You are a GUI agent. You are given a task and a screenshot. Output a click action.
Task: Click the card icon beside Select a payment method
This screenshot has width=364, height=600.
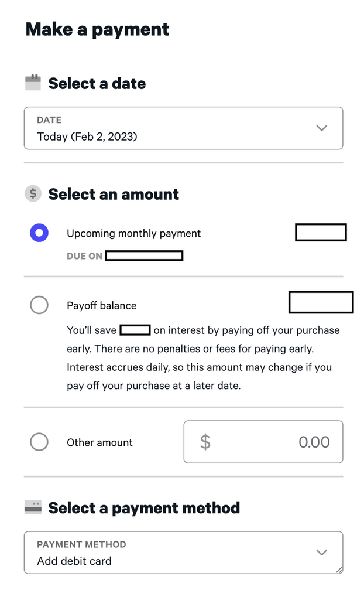(33, 507)
